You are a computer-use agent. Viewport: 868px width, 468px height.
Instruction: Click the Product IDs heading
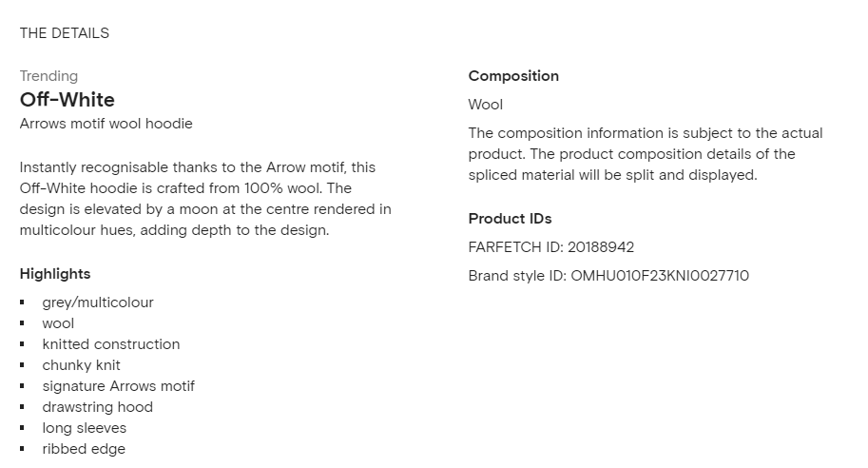point(510,219)
